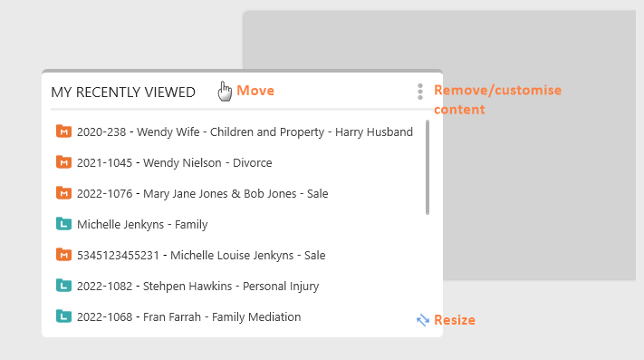
Task: Click the teal lead icon beside Michelle Jenkyns - Family
Action: pos(63,224)
